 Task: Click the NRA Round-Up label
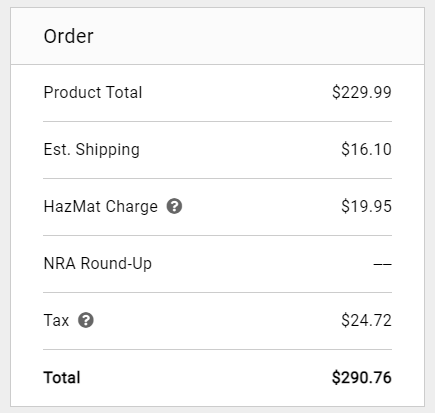click(x=98, y=263)
